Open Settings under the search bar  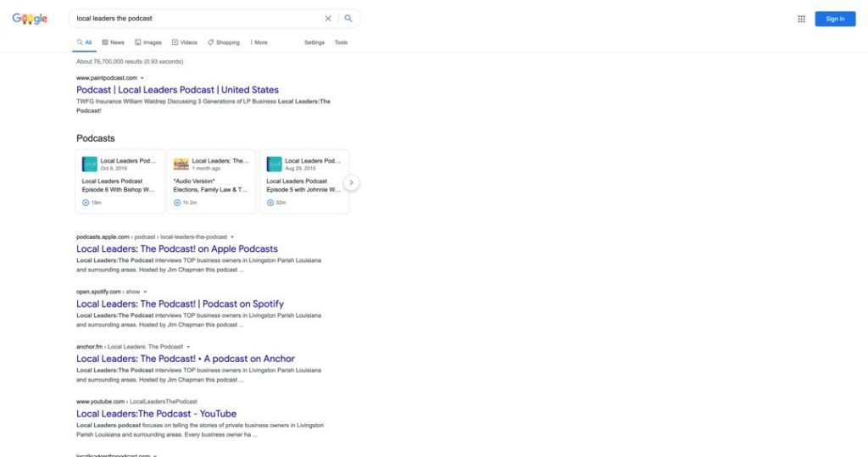[314, 42]
